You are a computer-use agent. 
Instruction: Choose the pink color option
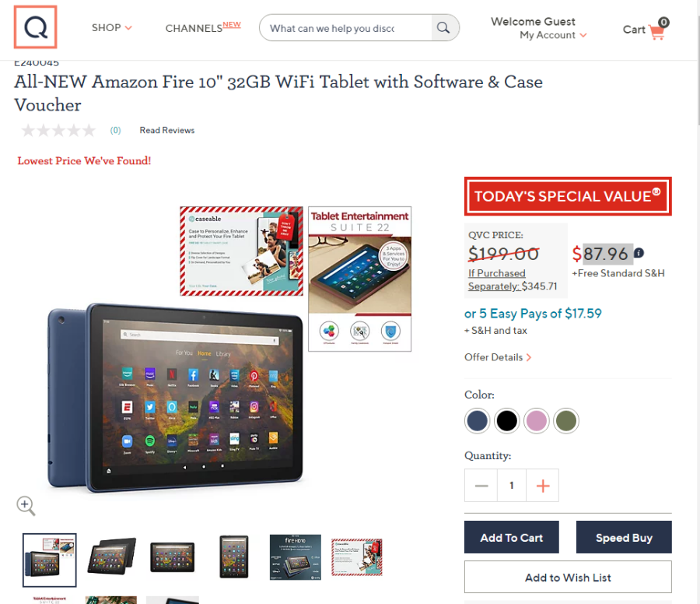(536, 421)
